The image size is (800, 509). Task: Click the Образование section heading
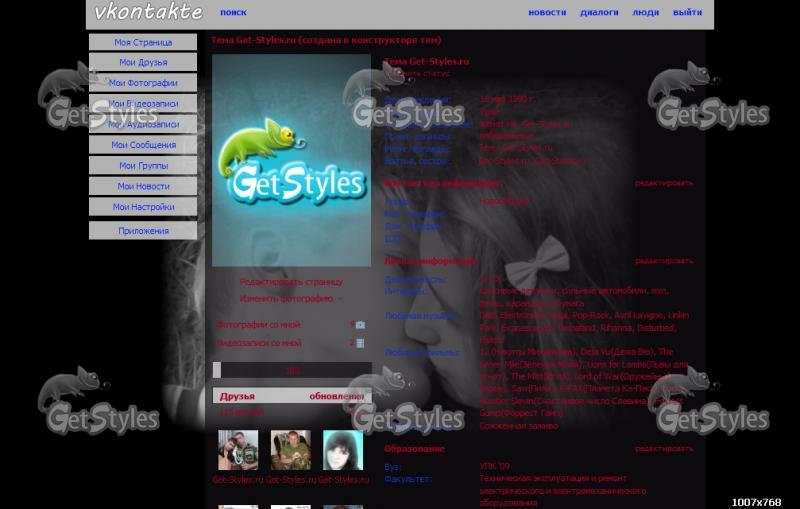[x=414, y=449]
